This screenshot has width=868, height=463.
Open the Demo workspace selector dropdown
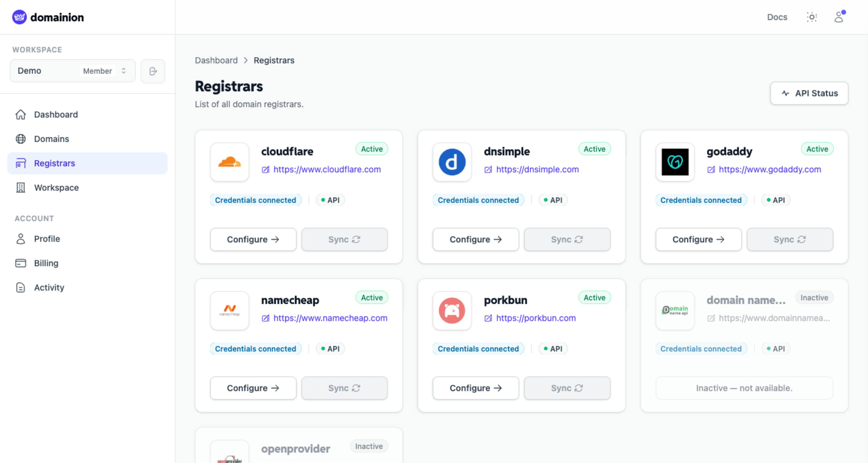tap(72, 71)
